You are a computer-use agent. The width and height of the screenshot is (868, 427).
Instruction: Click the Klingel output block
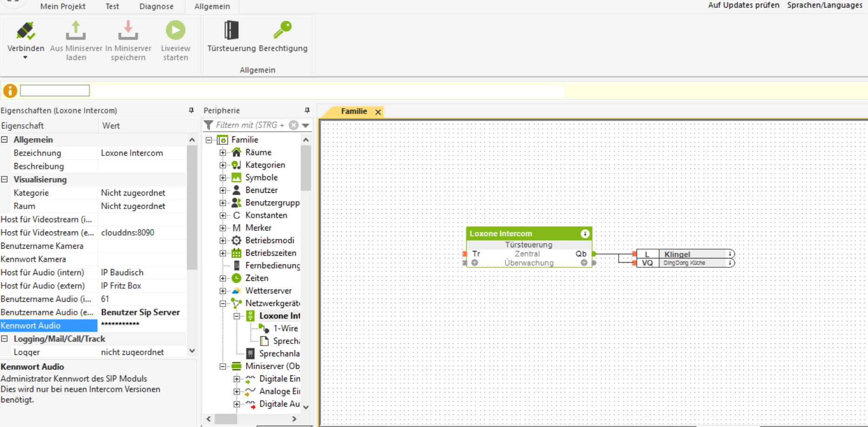click(x=685, y=254)
